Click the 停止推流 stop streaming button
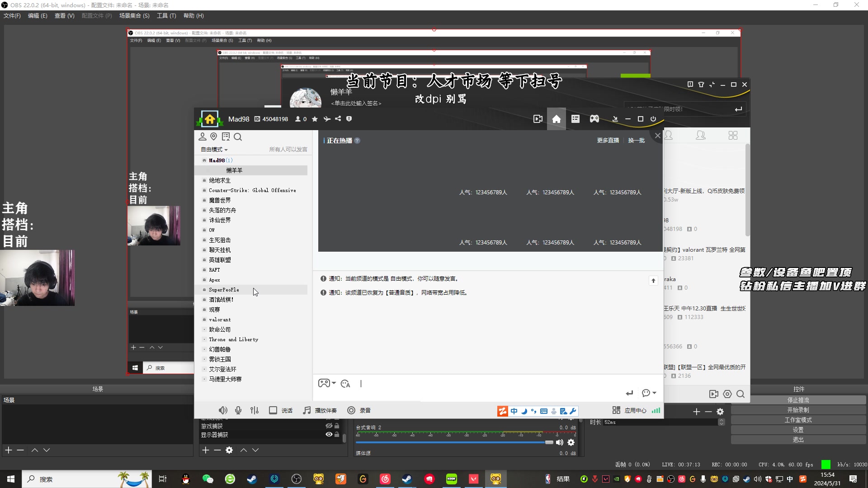 click(x=798, y=400)
